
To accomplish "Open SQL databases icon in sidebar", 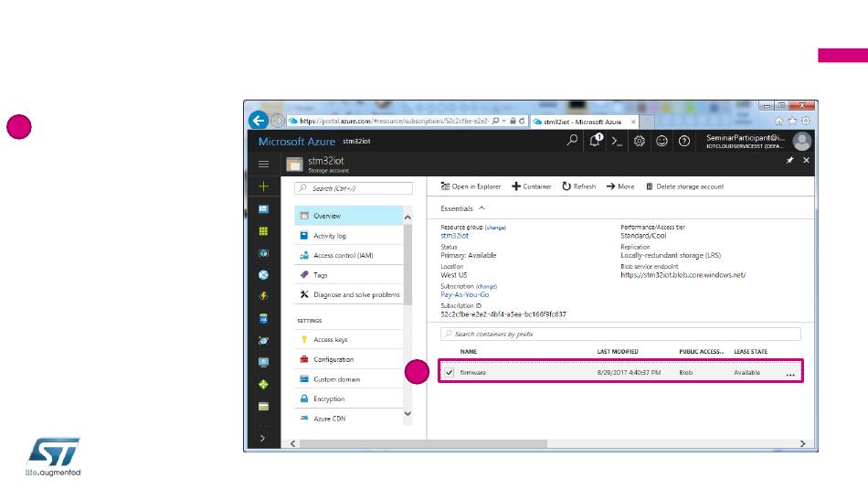I will [263, 318].
